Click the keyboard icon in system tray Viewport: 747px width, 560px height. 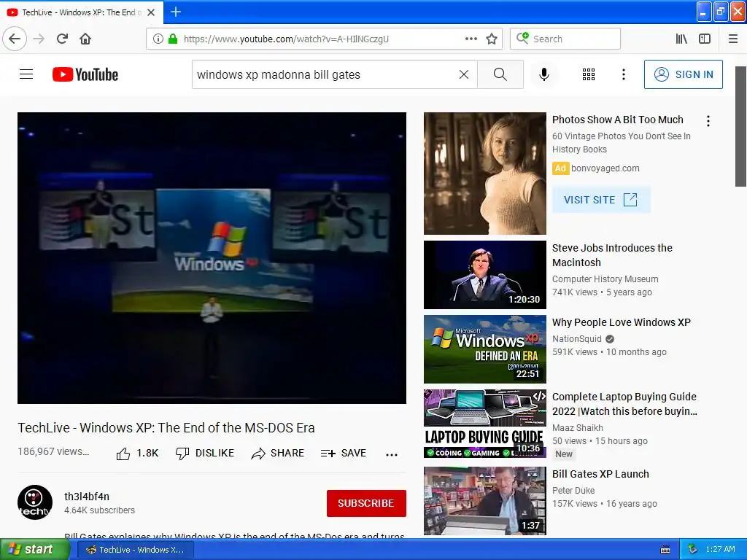pyautogui.click(x=665, y=550)
